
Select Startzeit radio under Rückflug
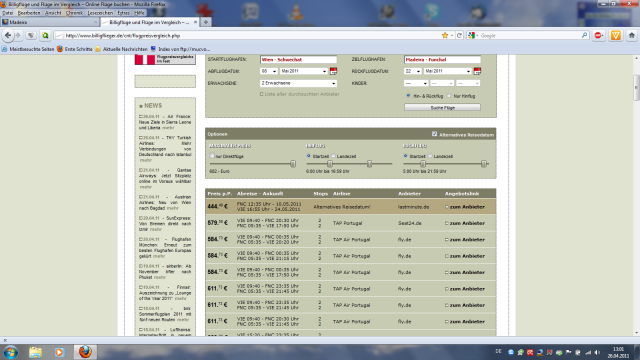tap(405, 156)
